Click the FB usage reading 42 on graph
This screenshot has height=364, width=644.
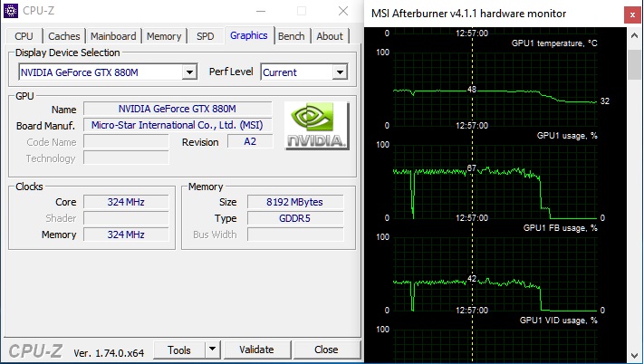pyautogui.click(x=472, y=279)
